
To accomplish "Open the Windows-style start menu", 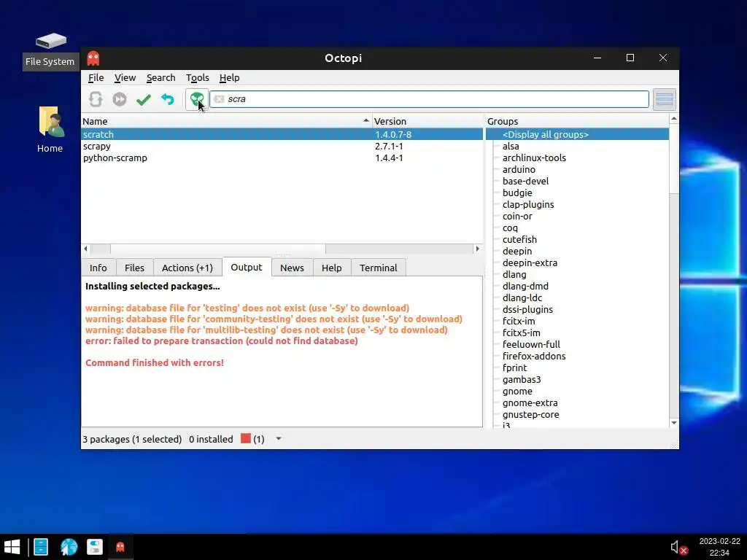I will coord(12,547).
